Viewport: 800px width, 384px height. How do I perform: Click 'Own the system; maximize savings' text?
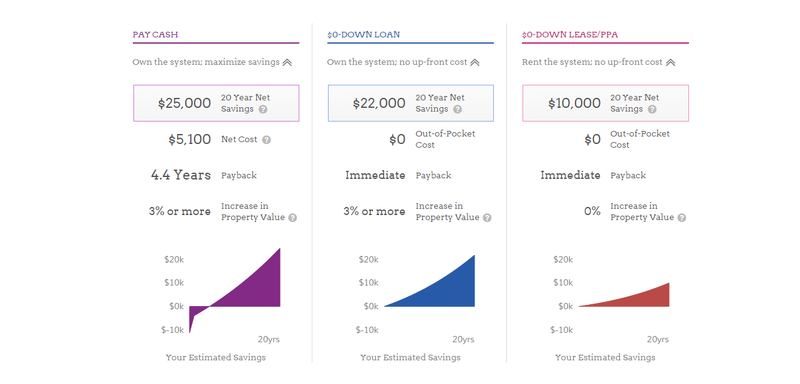[x=206, y=62]
